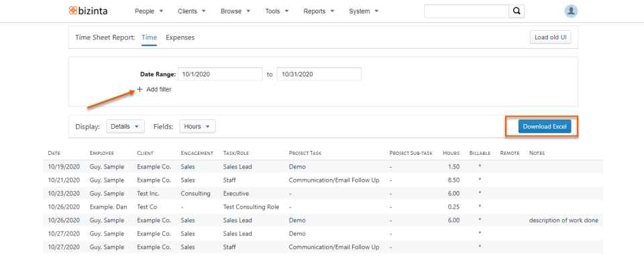Open the Browse menu

[235, 11]
